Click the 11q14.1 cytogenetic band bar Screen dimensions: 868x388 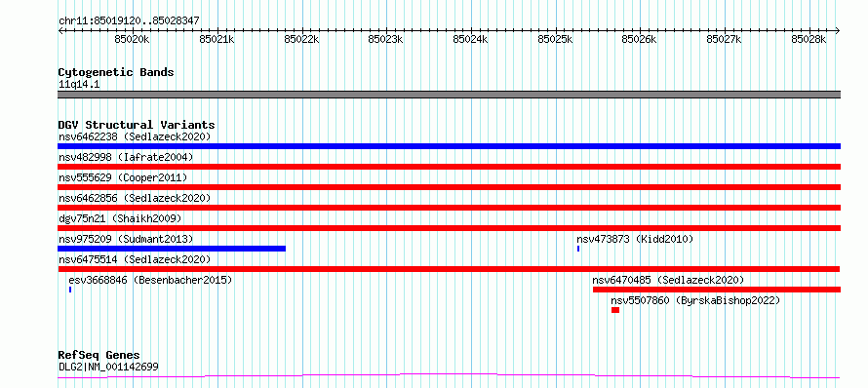(449, 95)
